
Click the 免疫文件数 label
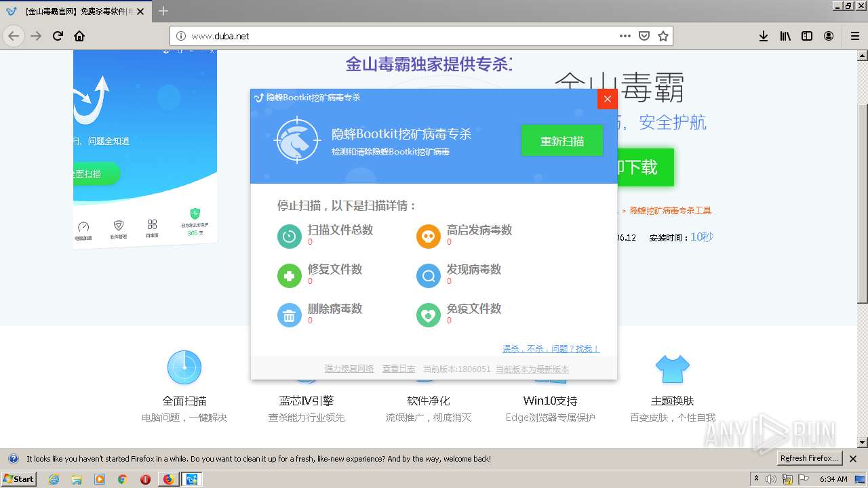[474, 308]
